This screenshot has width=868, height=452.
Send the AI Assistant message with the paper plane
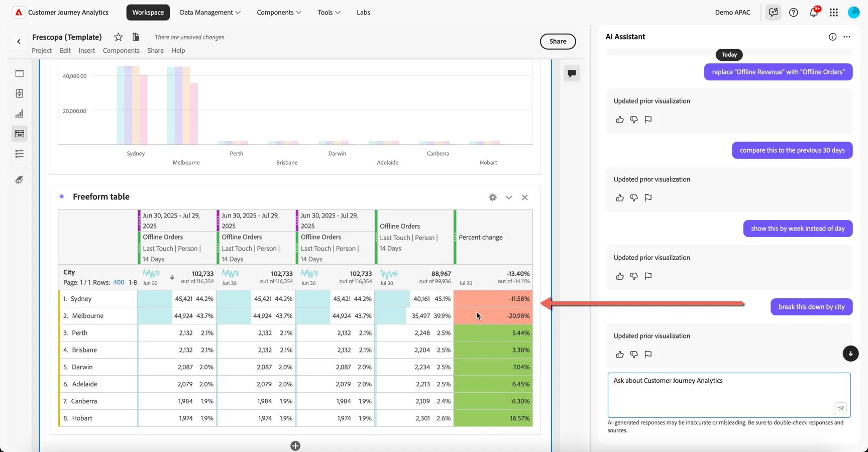click(841, 408)
